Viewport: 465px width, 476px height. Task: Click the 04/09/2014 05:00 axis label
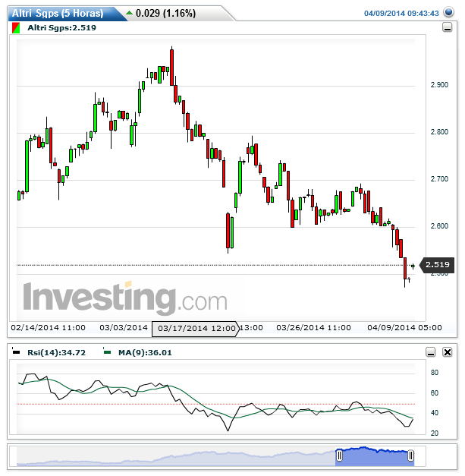coord(404,328)
